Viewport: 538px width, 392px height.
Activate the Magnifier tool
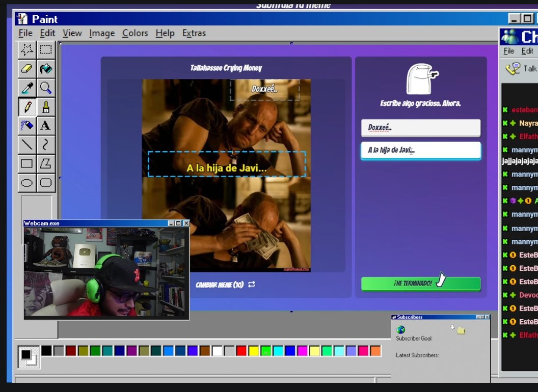pyautogui.click(x=46, y=88)
